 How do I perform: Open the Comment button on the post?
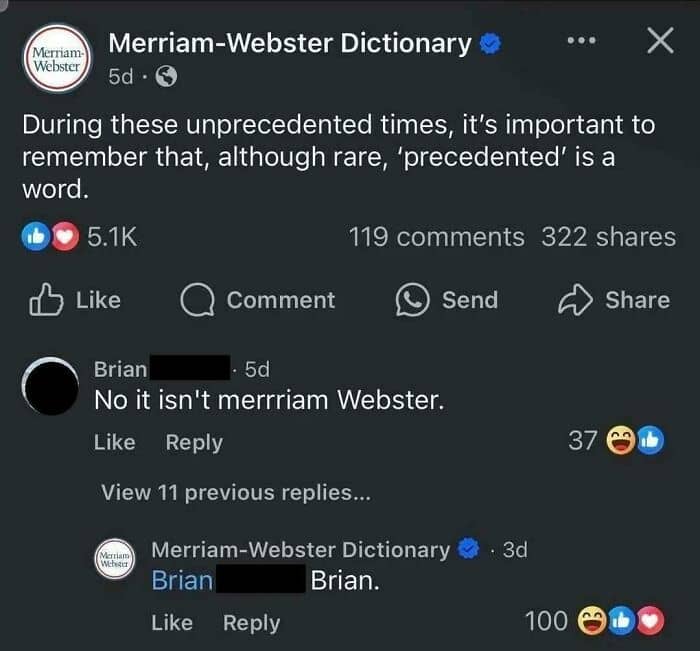click(x=258, y=300)
